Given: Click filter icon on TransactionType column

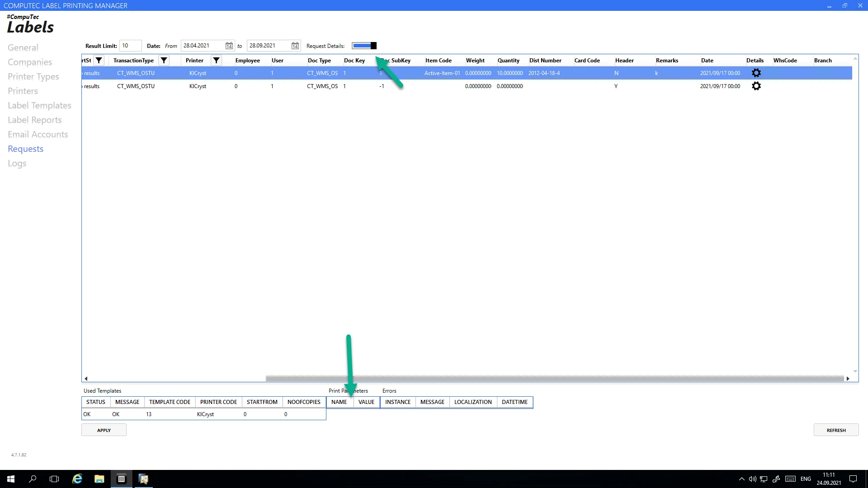Looking at the screenshot, I should click(x=164, y=60).
